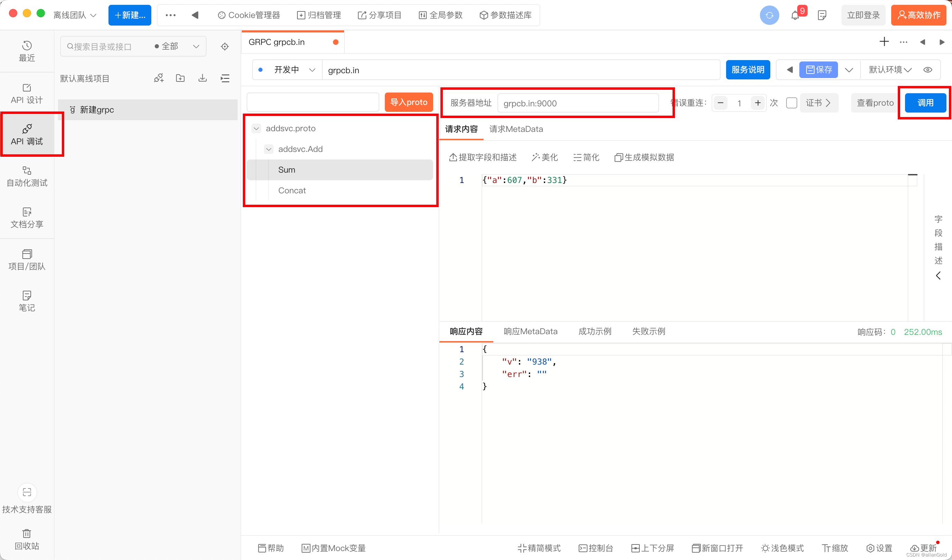Click the locate target icon beside search
Viewport: 952px width, 560px height.
tap(225, 47)
